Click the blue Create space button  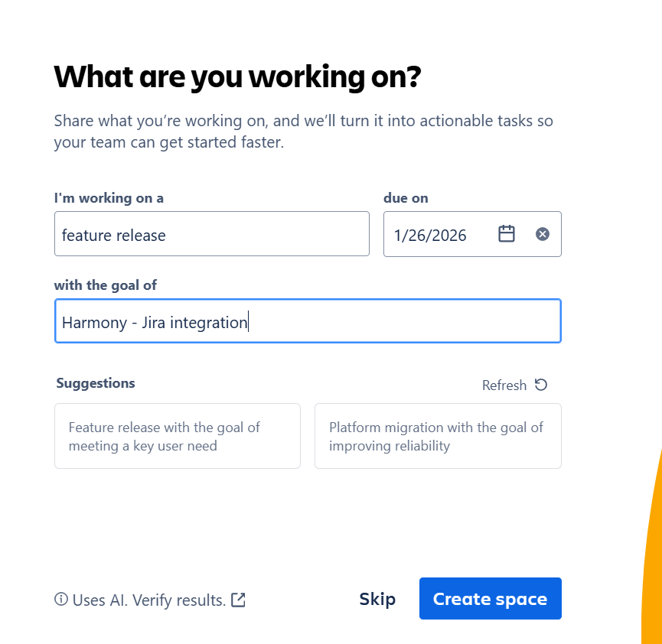coord(490,598)
